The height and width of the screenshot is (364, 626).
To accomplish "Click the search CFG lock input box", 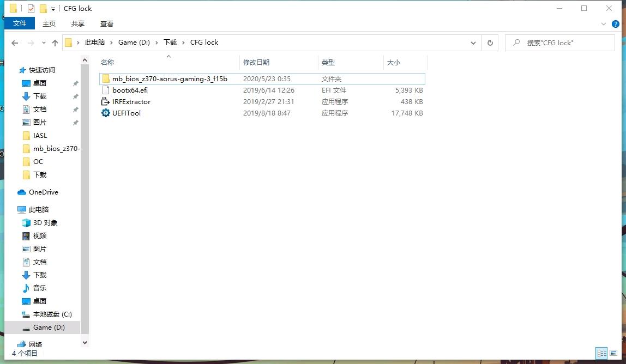I will [x=559, y=43].
